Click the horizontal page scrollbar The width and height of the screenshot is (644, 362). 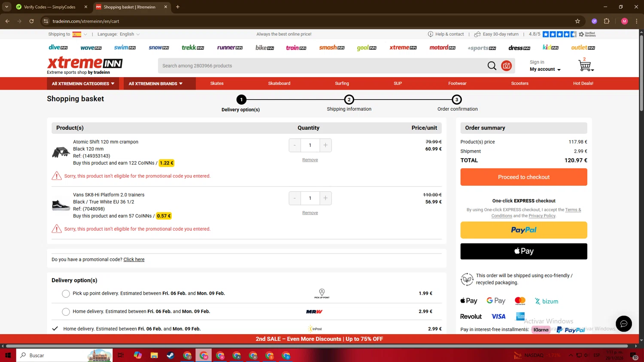click(317, 346)
